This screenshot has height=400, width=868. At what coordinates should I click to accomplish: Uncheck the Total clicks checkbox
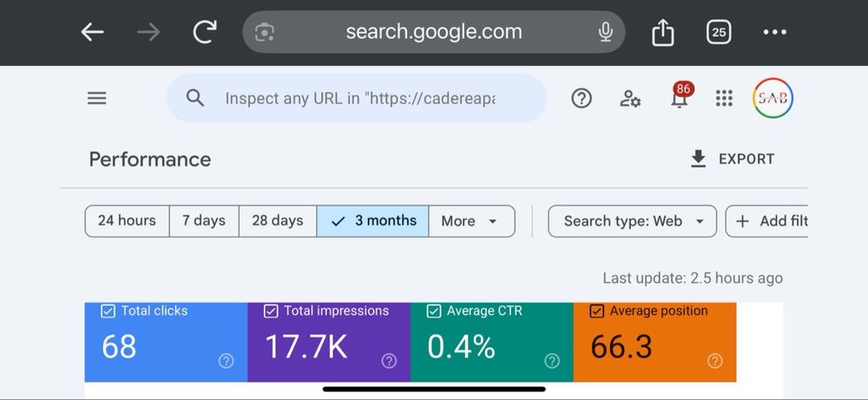point(108,311)
